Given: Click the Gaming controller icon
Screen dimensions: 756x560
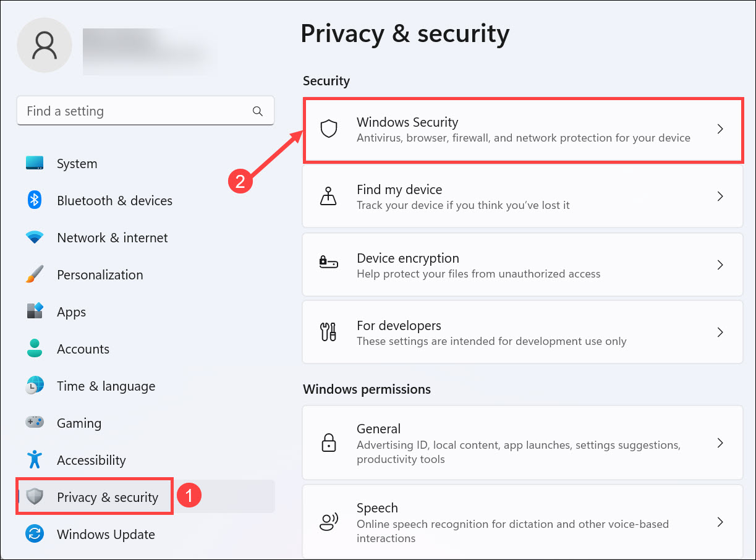Looking at the screenshot, I should point(35,423).
